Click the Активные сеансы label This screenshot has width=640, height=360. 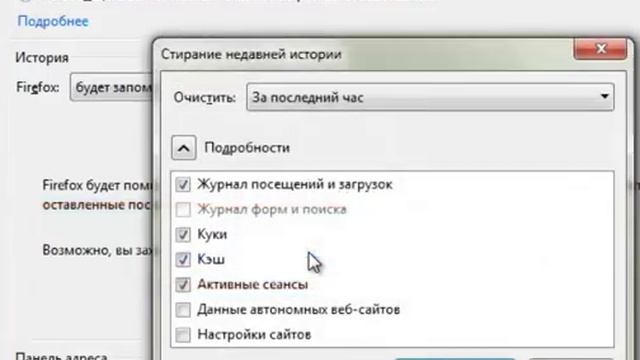253,284
